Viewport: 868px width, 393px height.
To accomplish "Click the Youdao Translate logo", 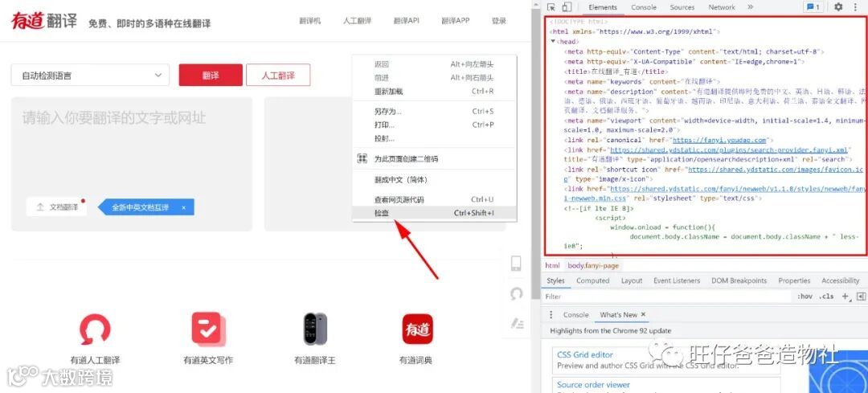I will tap(44, 21).
